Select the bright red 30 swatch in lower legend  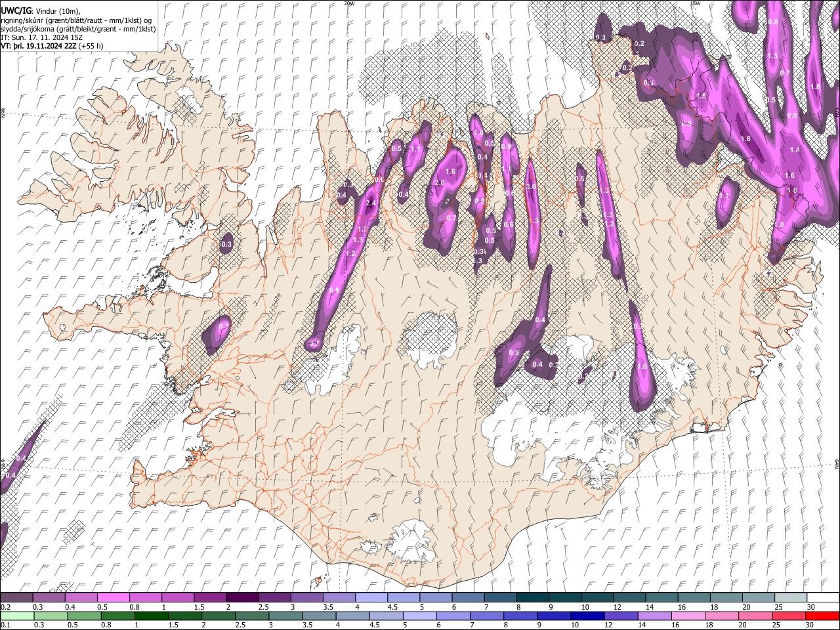coord(822,616)
